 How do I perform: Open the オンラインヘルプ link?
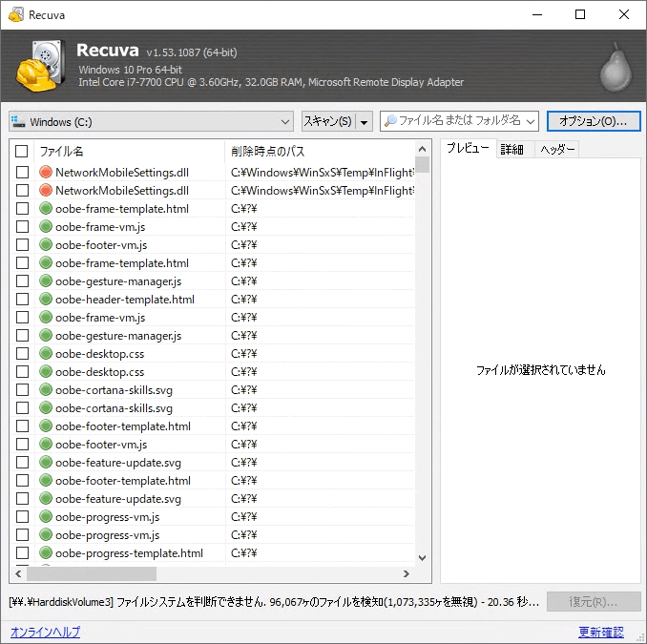[x=45, y=632]
